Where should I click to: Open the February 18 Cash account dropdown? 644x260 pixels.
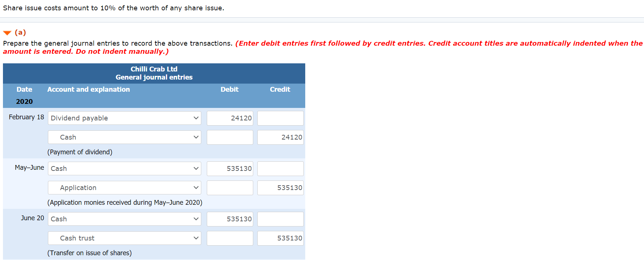click(125, 137)
